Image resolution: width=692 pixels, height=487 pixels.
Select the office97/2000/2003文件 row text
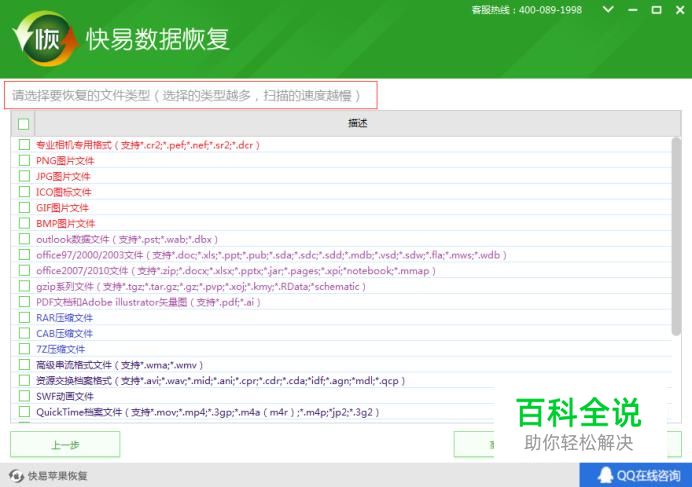[272, 255]
